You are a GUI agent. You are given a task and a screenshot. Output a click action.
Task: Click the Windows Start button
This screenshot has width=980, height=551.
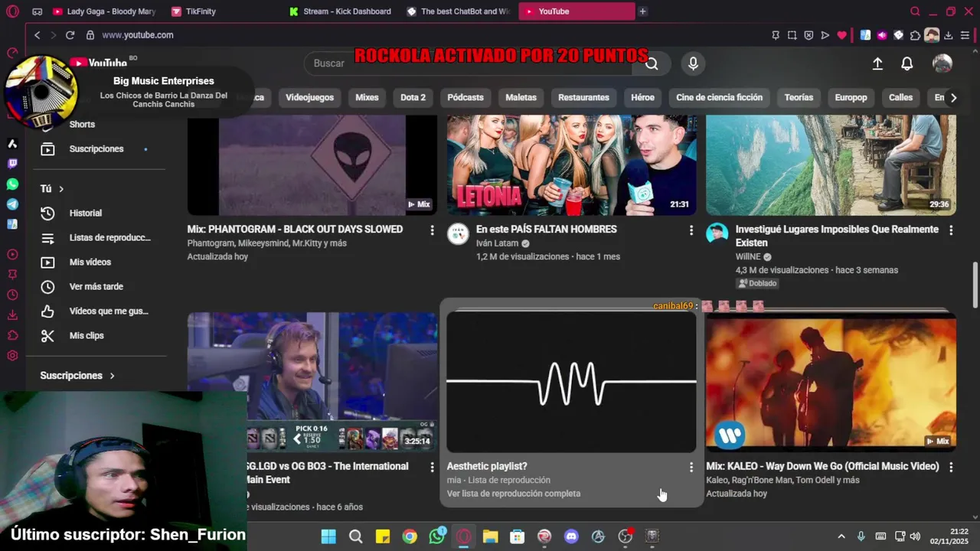[x=328, y=536]
